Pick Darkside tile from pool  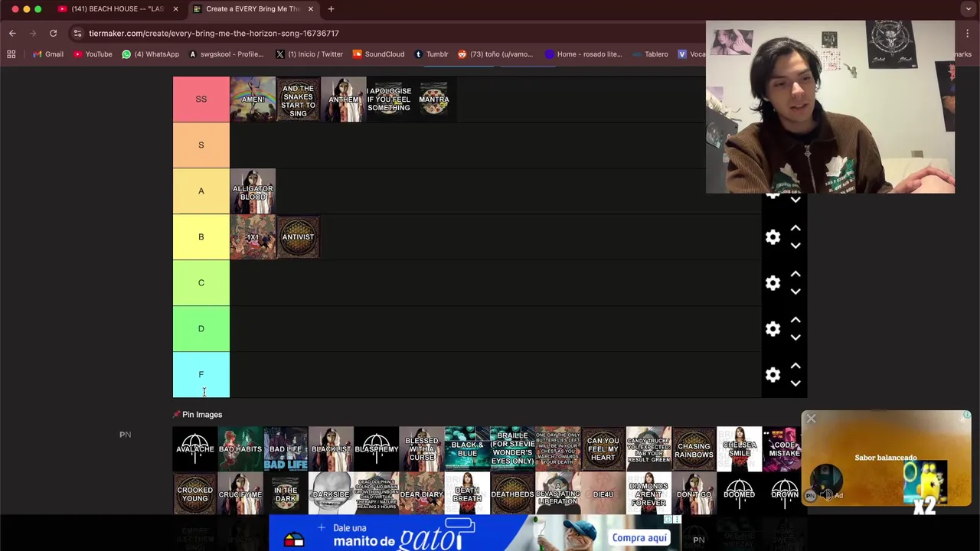coord(331,494)
